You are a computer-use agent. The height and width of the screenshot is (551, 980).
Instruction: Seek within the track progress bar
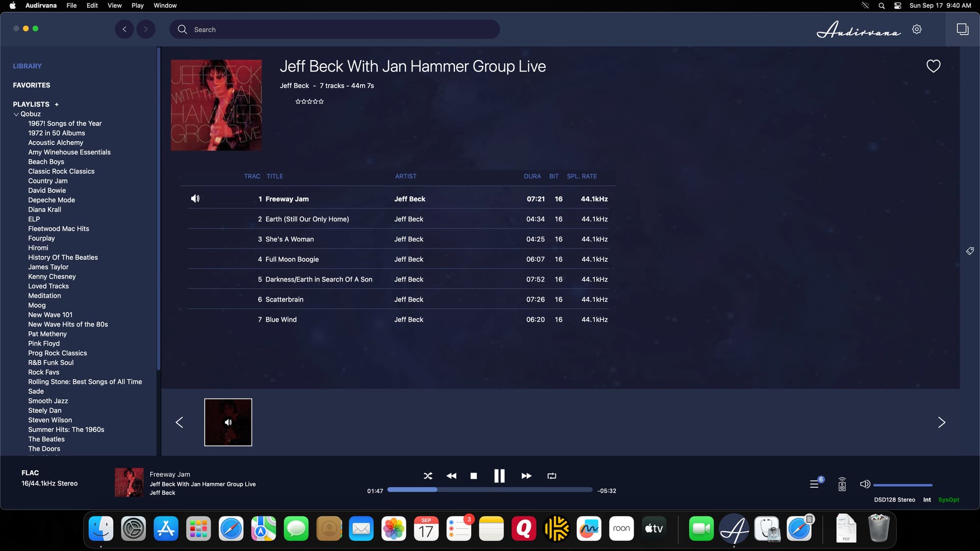(x=490, y=490)
